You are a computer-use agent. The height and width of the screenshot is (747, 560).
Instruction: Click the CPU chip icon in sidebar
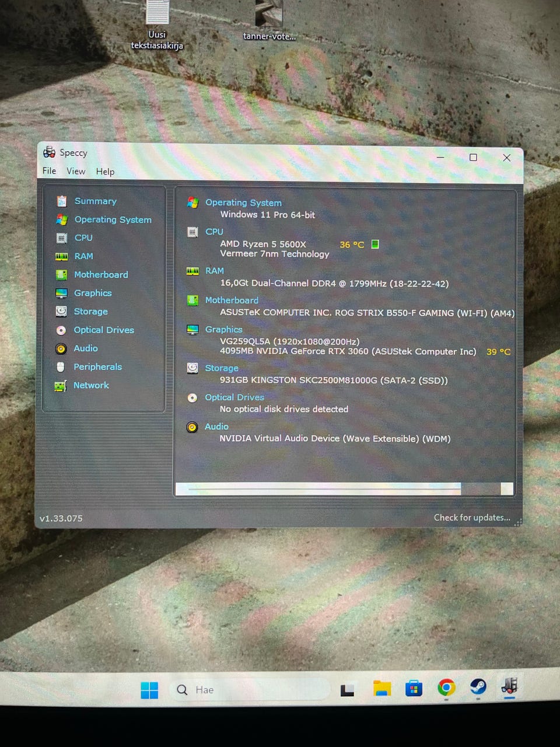[x=62, y=238]
